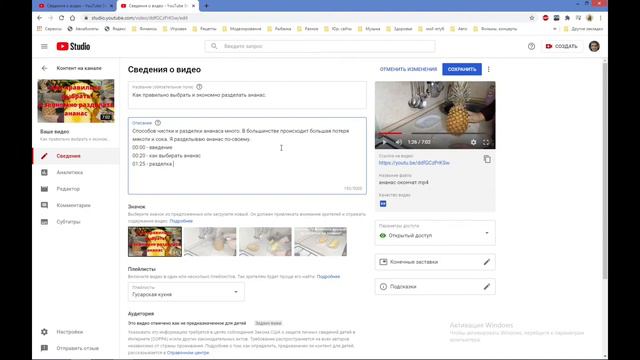Focus the video title input field

[247, 95]
